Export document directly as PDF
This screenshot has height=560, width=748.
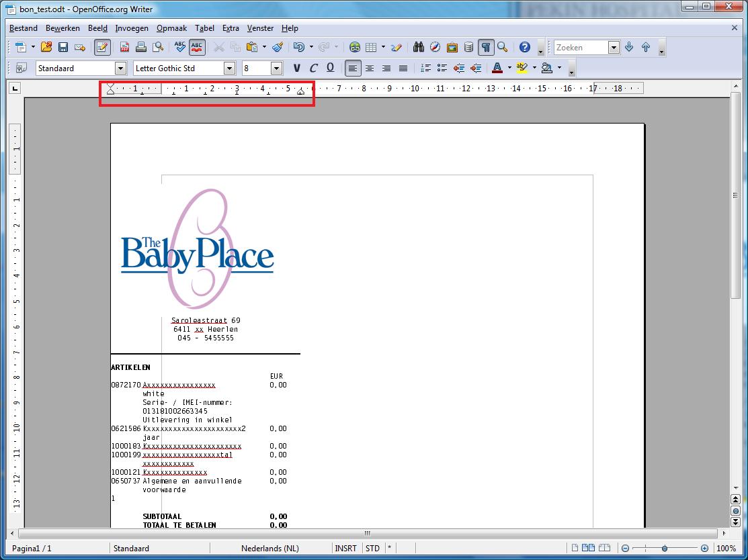[124, 47]
